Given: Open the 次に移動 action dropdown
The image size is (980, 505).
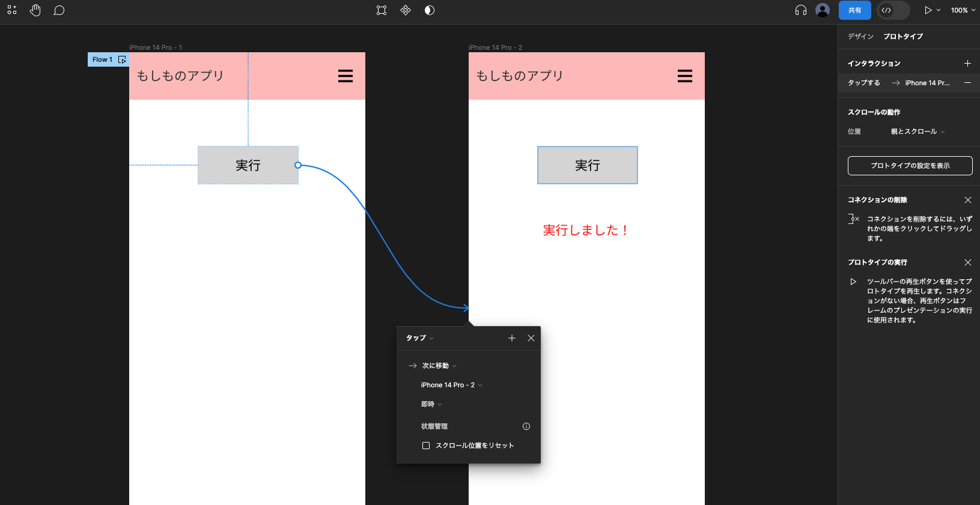Looking at the screenshot, I should tap(439, 366).
